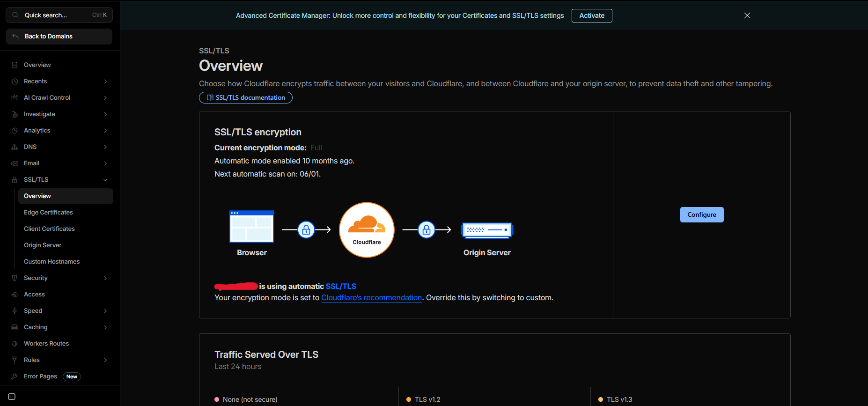Click the Cloudflare logo in the diagram
The height and width of the screenshot is (406, 868).
coord(367,230)
